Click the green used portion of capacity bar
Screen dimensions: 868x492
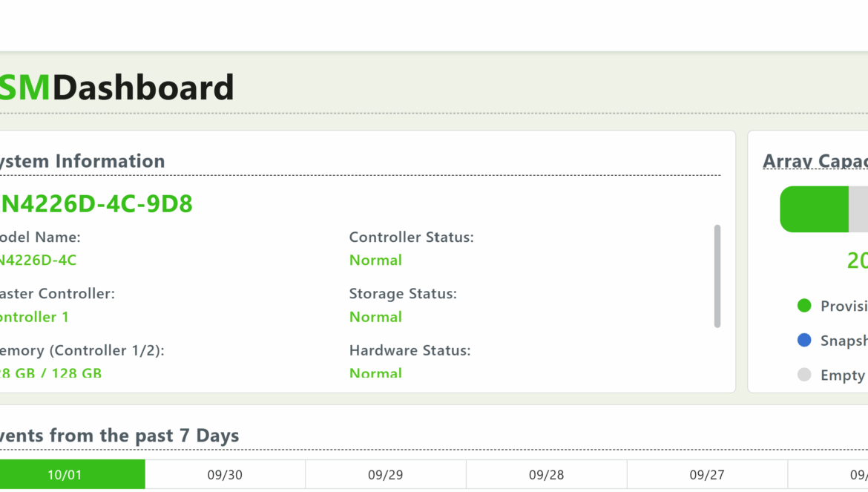pos(814,209)
